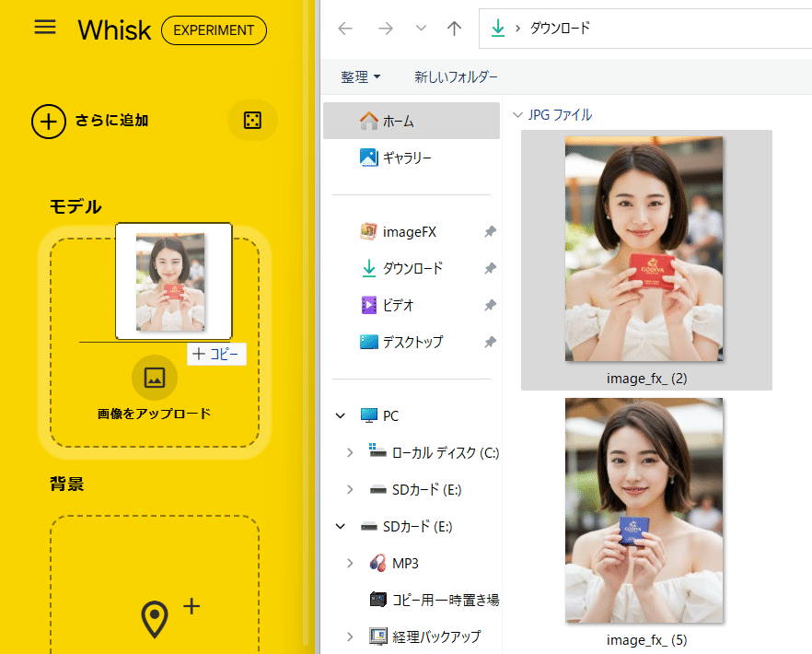This screenshot has height=654, width=812.
Task: Open the imageFX folder in the sidebar
Action: click(x=410, y=231)
